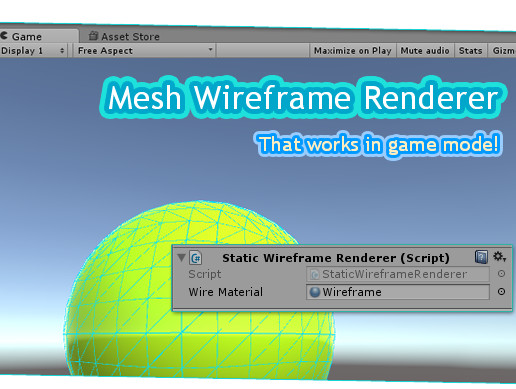The image size is (516, 389).
Task: Open the Display 1 dropdown
Action: [x=33, y=51]
